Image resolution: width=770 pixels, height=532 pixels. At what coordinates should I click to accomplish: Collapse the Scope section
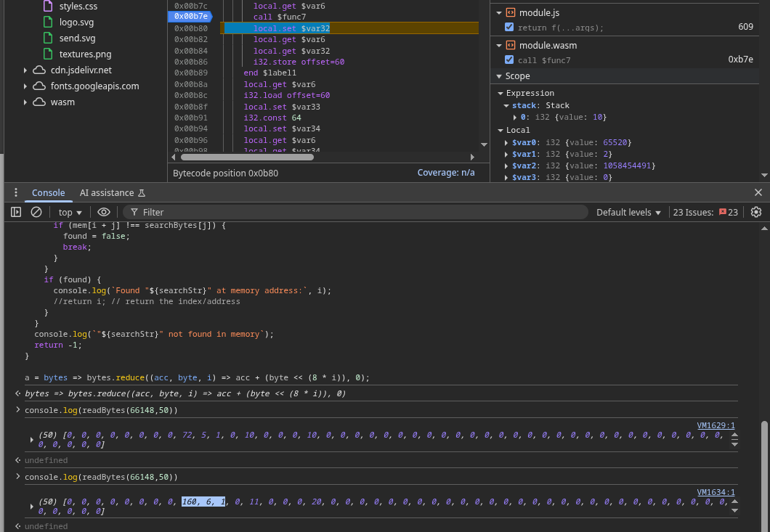click(x=499, y=76)
